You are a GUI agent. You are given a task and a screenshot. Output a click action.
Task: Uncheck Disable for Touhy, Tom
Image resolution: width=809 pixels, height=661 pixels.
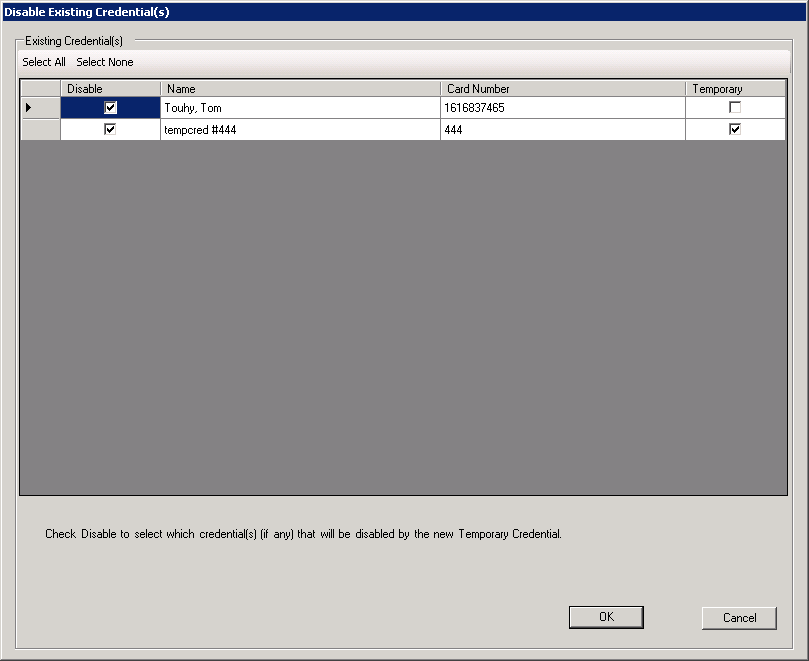pyautogui.click(x=110, y=108)
